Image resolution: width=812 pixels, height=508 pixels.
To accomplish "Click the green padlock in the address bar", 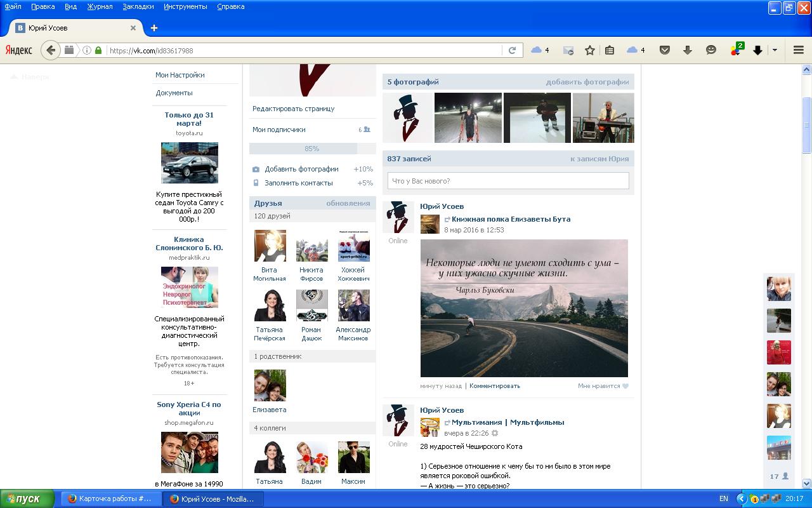I will pos(98,50).
